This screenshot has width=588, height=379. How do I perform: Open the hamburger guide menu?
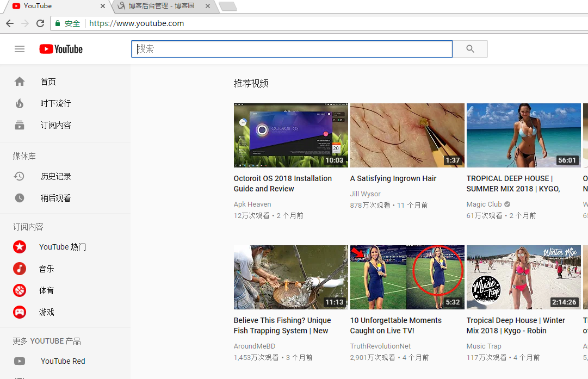click(20, 49)
